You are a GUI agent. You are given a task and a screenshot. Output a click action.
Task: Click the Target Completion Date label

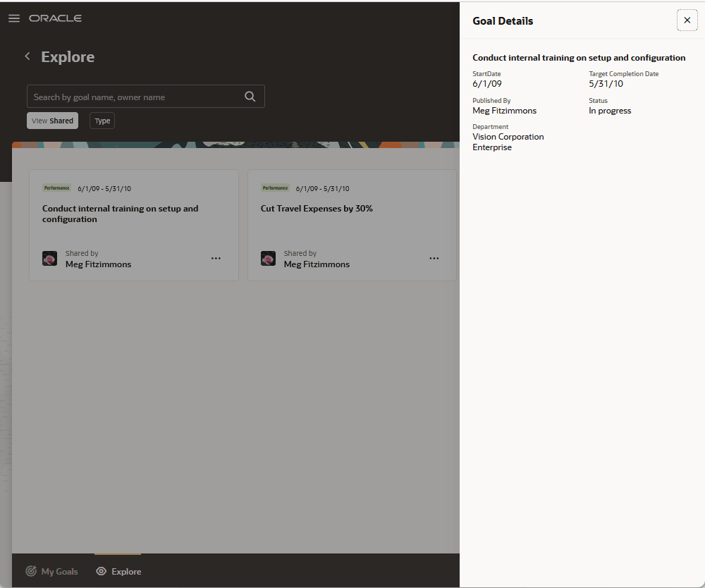pos(624,74)
